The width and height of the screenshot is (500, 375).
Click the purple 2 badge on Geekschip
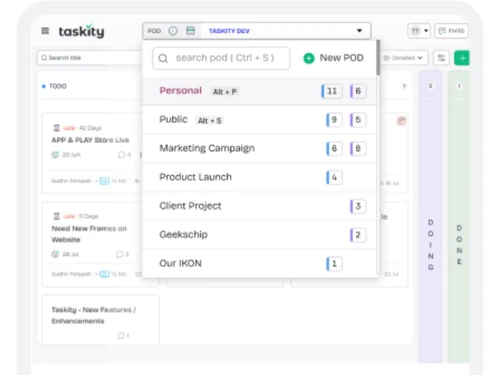coord(358,235)
